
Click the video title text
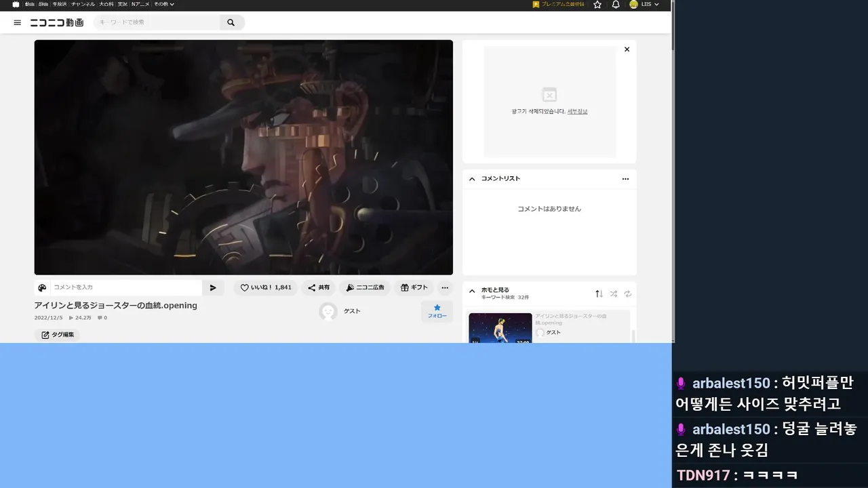116,306
